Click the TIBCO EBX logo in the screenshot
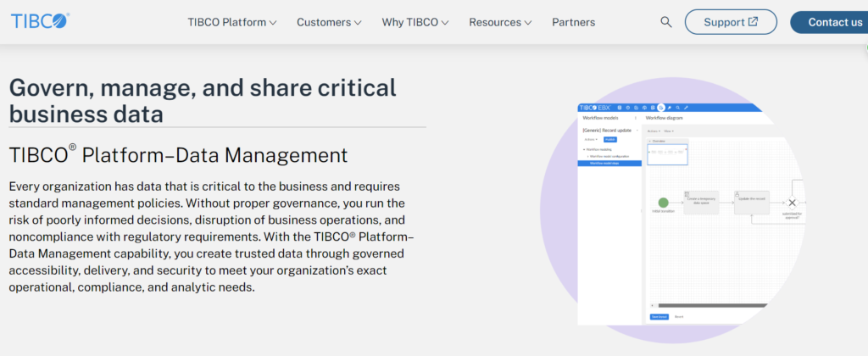The width and height of the screenshot is (868, 356). [x=595, y=108]
